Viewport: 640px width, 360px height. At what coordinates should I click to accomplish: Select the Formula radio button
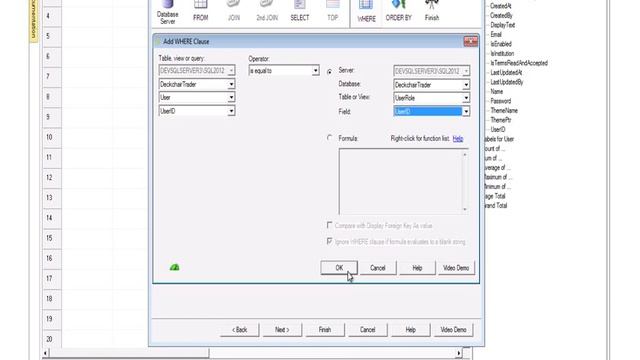point(329,138)
